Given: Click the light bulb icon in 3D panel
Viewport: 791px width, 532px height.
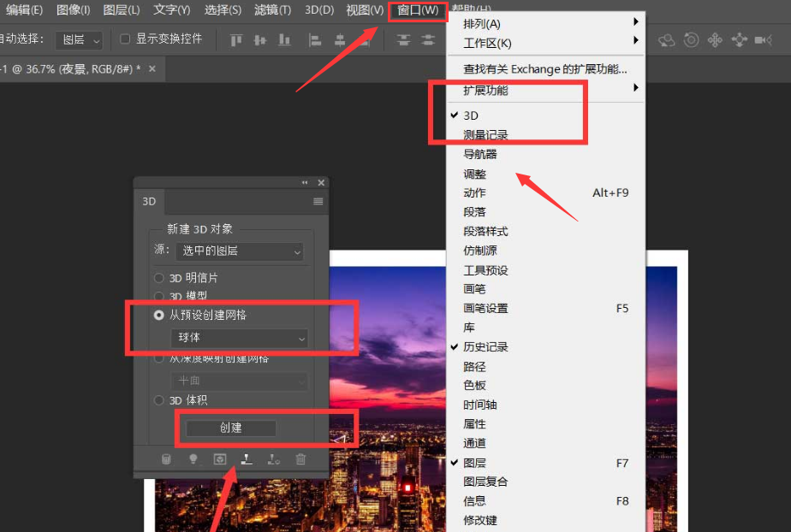Looking at the screenshot, I should point(193,459).
